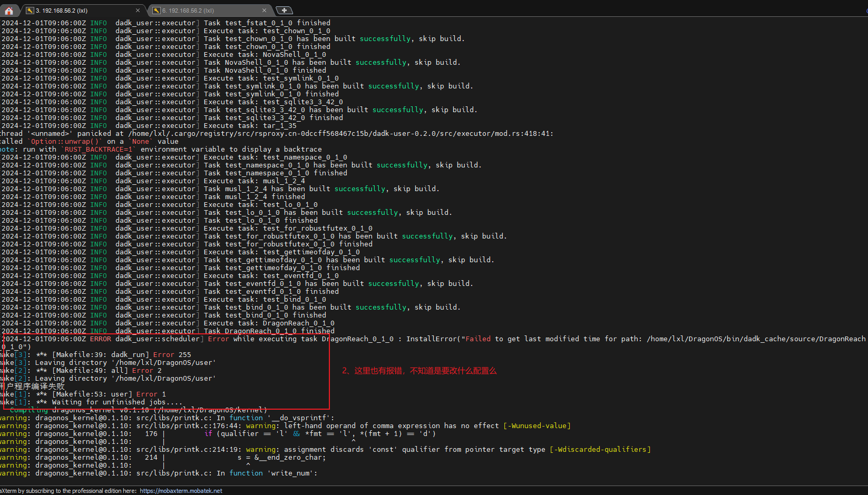
Task: Click the Makefile:39 dadk_run Error 255 line
Action: (x=121, y=355)
